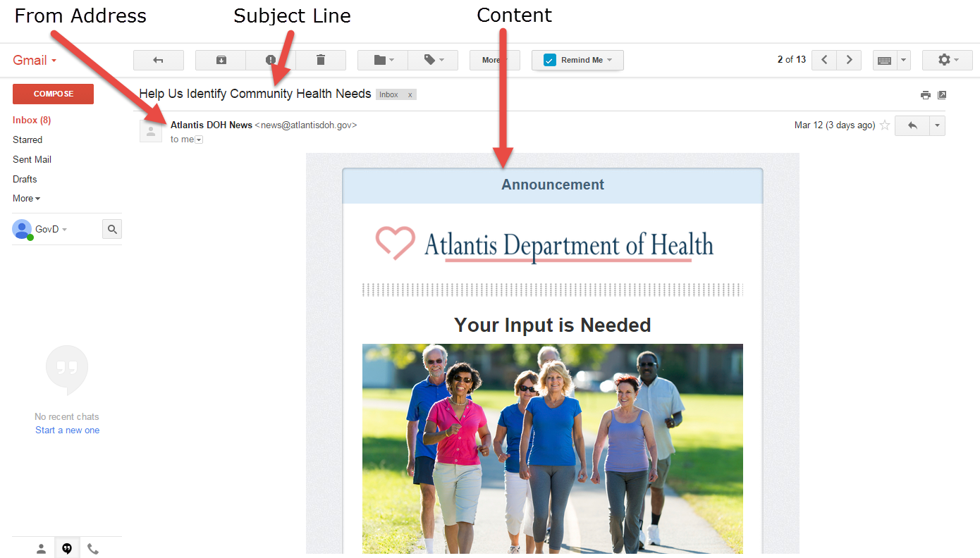Uncheck the Remind Me checkbox
980x558 pixels.
pos(549,60)
